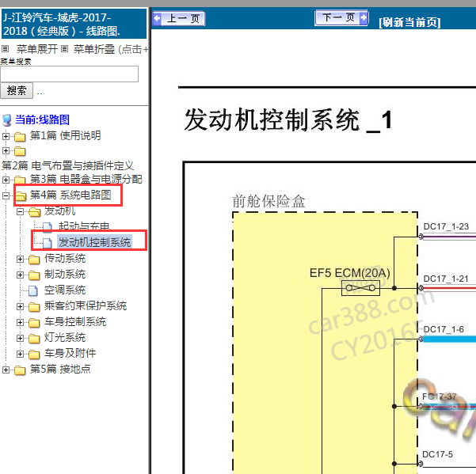Click the 传动系统 folder icon
This screenshot has height=474, width=476.
click(x=34, y=260)
